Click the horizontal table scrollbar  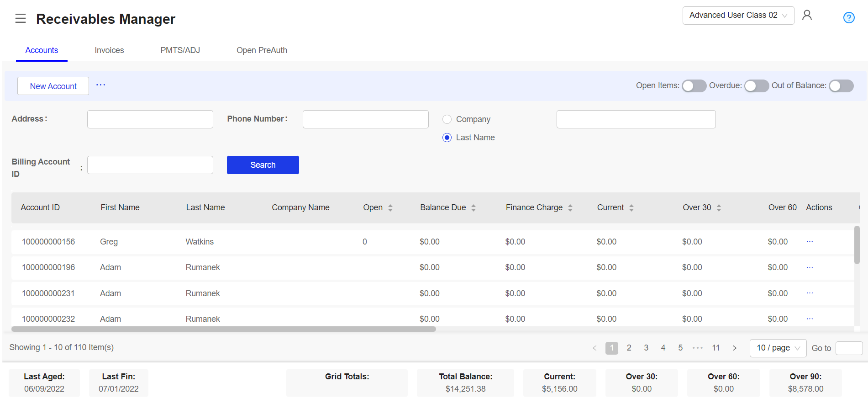click(224, 329)
